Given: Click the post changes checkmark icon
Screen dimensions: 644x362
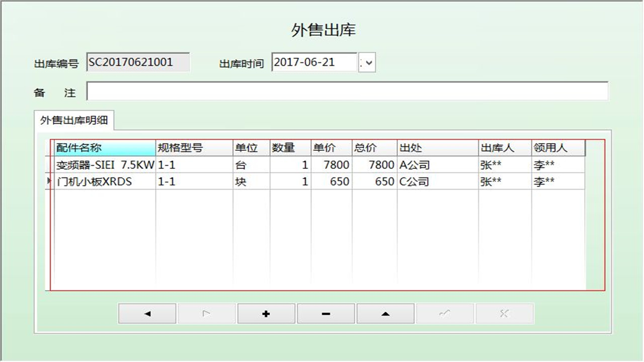Looking at the screenshot, I should pyautogui.click(x=445, y=313).
